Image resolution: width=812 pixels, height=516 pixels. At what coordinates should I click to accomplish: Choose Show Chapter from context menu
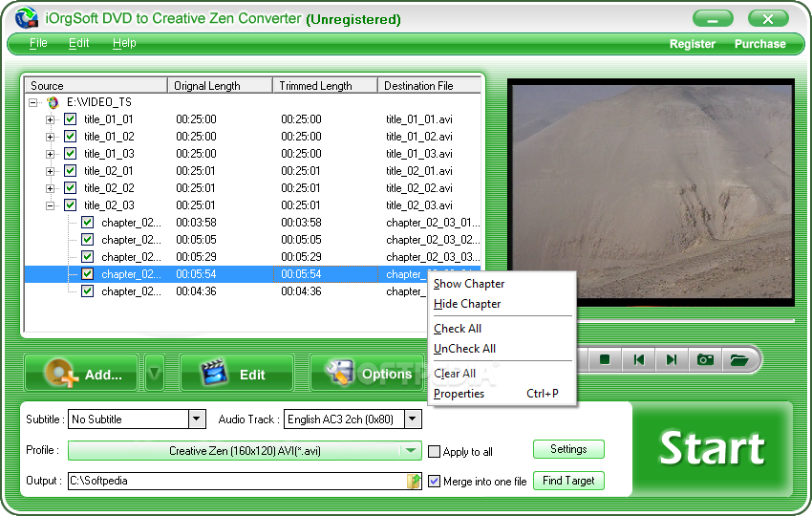502,284
